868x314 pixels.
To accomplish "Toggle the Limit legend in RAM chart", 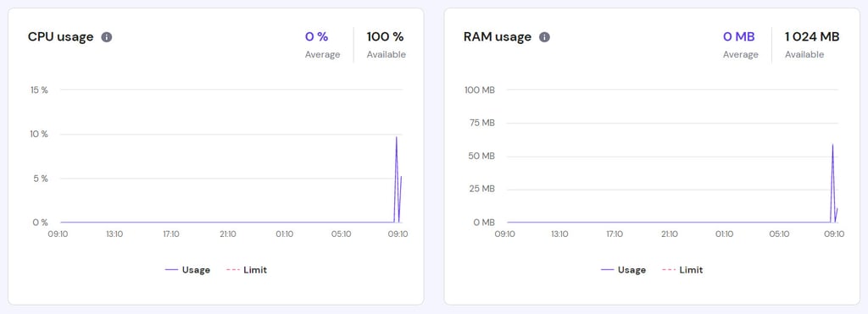I will (x=682, y=270).
